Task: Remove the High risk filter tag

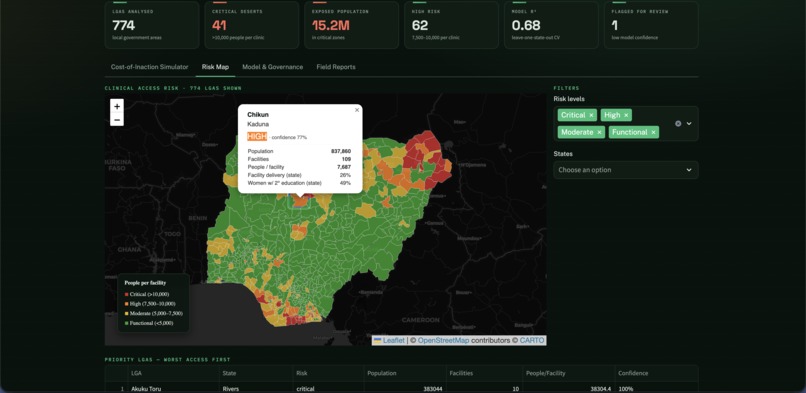Action: (x=626, y=115)
